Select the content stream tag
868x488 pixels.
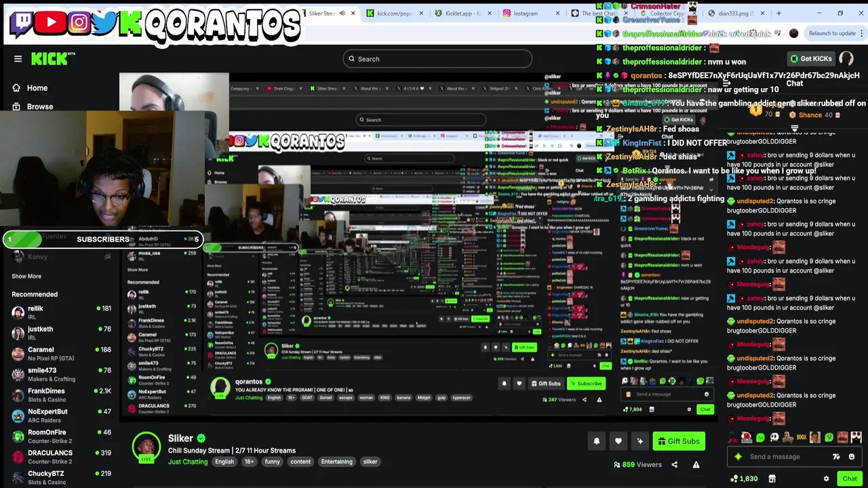coord(300,462)
